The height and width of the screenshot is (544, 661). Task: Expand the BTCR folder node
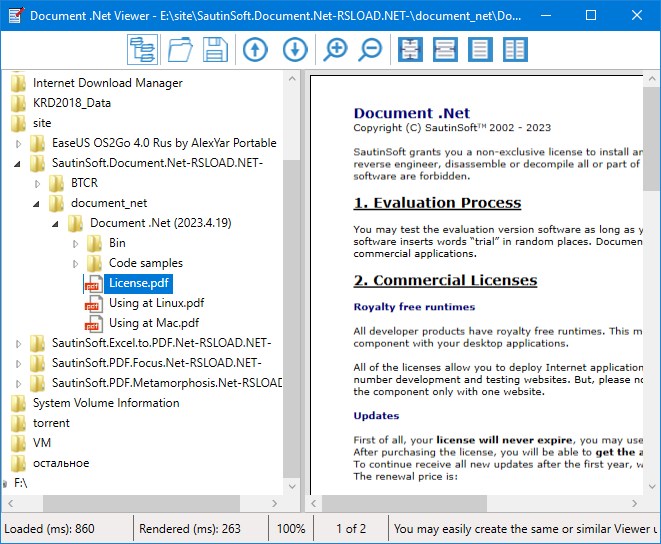37,184
